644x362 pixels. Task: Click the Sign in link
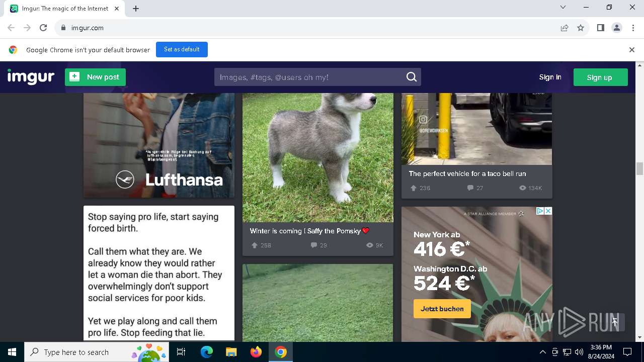[x=550, y=77]
